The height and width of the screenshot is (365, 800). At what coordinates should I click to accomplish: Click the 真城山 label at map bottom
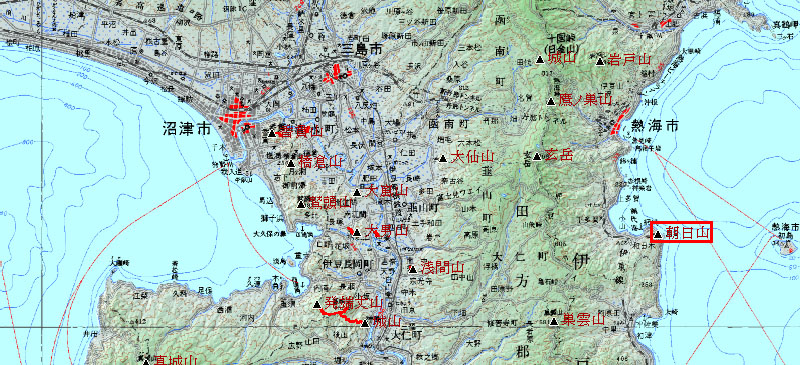[176, 360]
